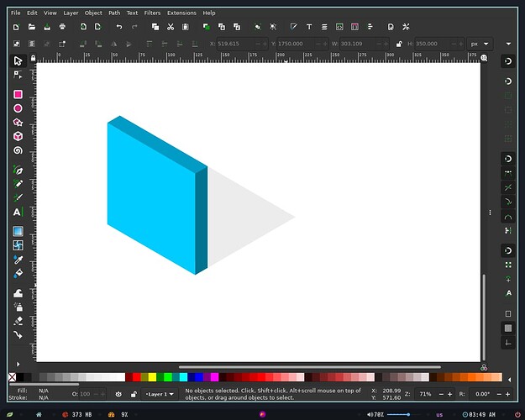Select the Rectangle tool
Viewport: 525px width, 420px height.
click(x=18, y=94)
